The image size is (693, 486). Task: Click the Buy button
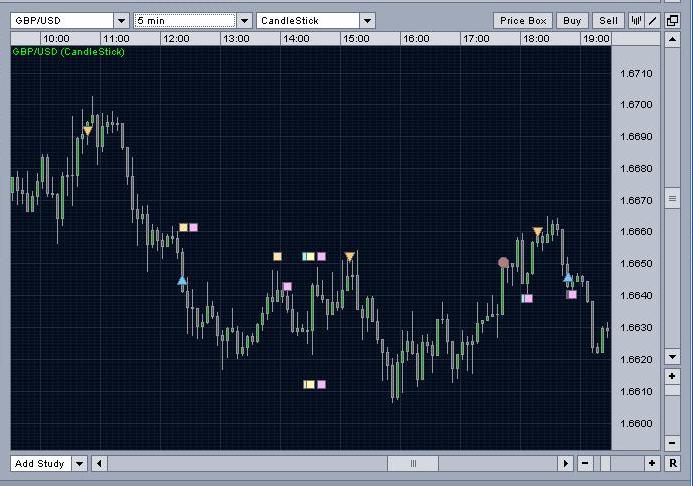coord(572,21)
